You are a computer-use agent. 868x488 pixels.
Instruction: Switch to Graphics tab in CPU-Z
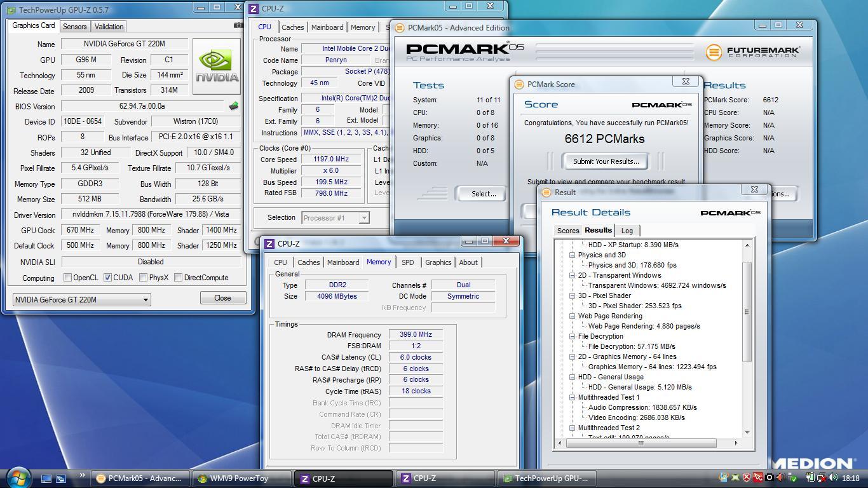point(438,262)
